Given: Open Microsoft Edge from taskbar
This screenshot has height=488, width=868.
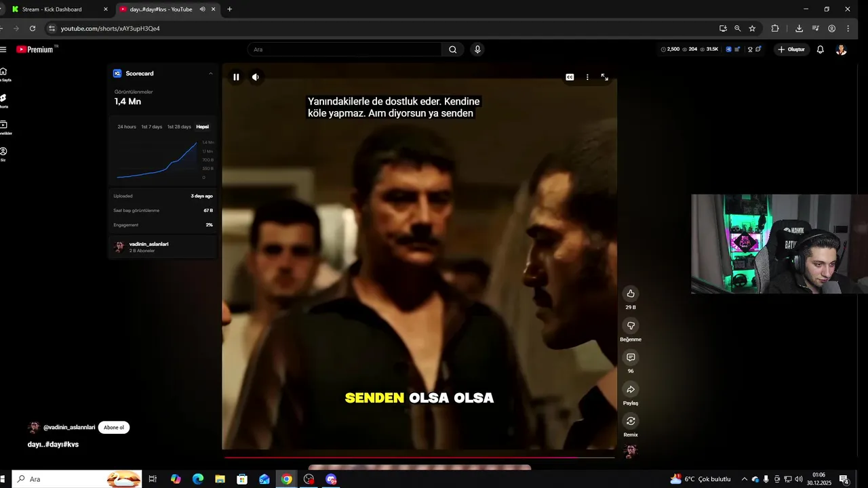Looking at the screenshot, I should click(x=198, y=479).
